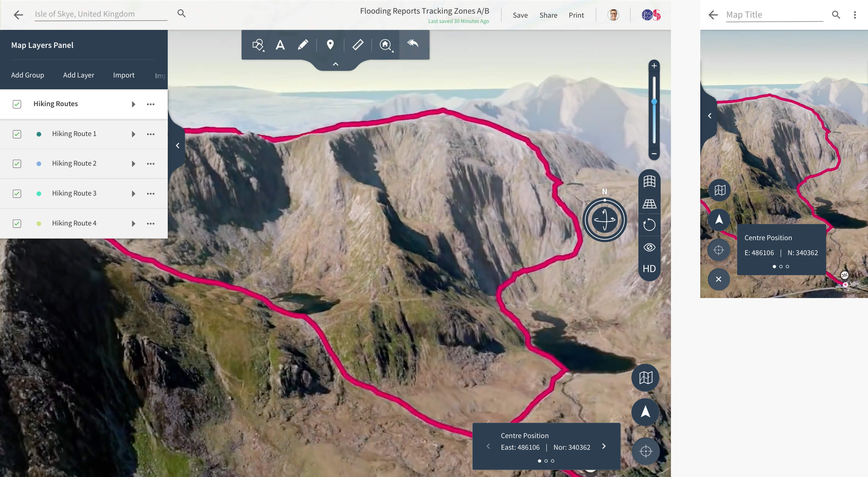Image resolution: width=868 pixels, height=477 pixels.
Task: Toggle the Hiking Routes group checkbox
Action: coord(17,104)
